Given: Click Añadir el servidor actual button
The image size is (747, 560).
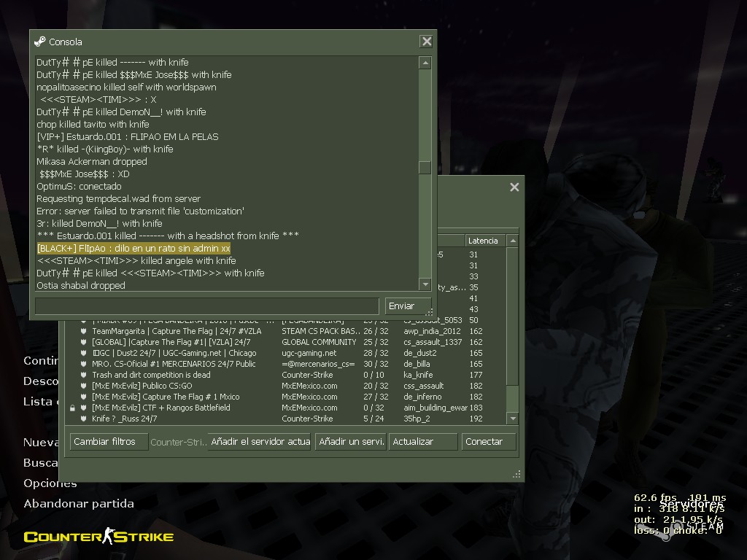Looking at the screenshot, I should pyautogui.click(x=260, y=441).
